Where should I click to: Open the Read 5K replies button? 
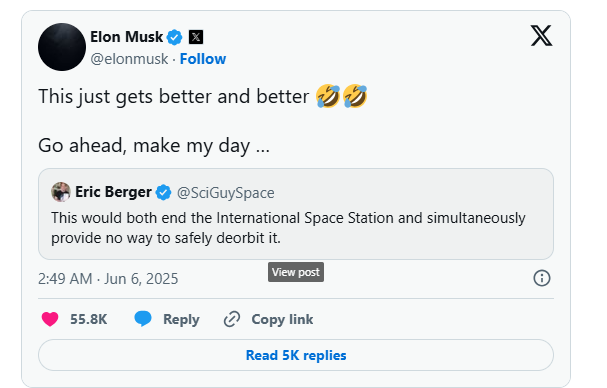[x=296, y=355]
